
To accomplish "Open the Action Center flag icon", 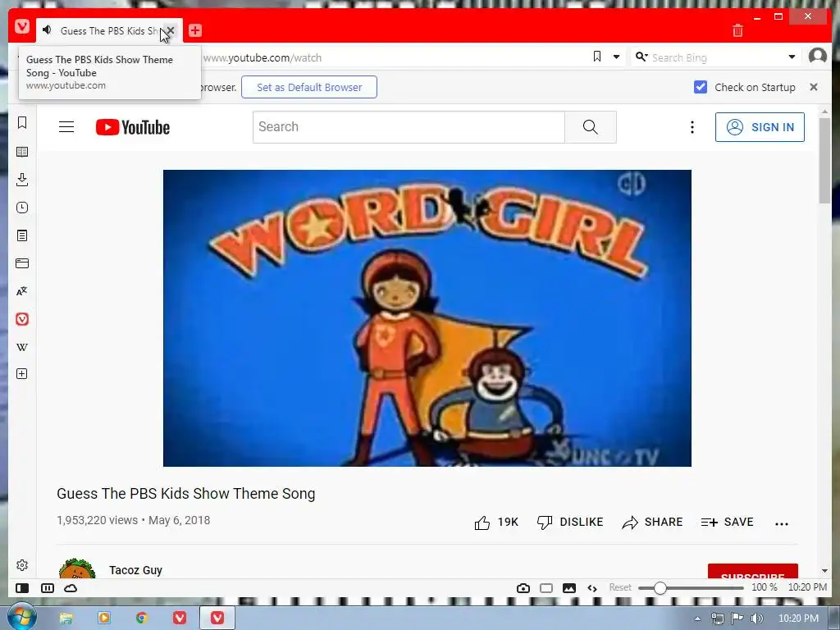I will [x=737, y=619].
